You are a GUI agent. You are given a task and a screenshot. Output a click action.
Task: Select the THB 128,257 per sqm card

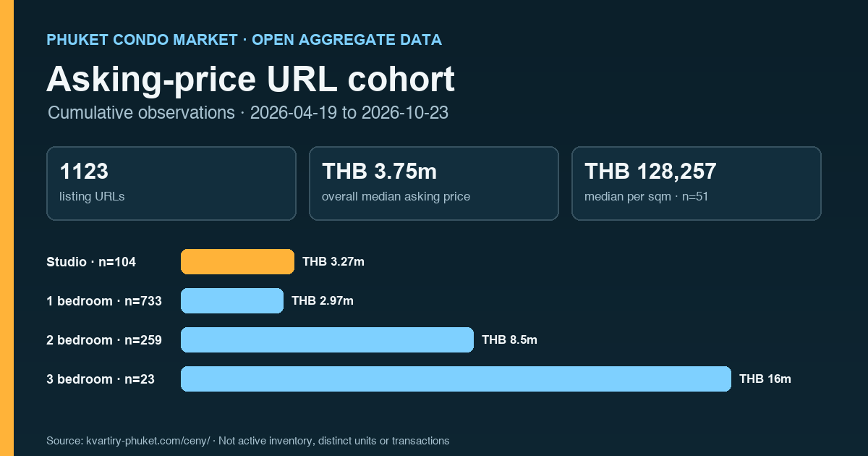[x=697, y=183]
